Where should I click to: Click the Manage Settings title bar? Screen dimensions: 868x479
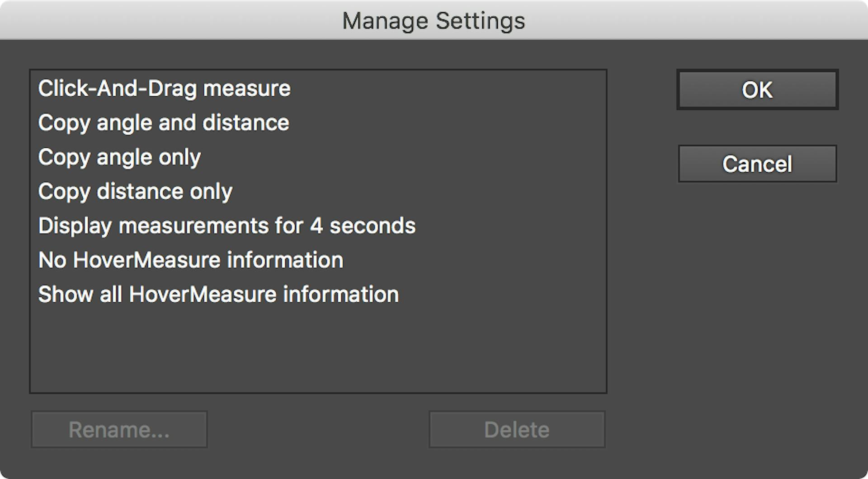point(434,20)
